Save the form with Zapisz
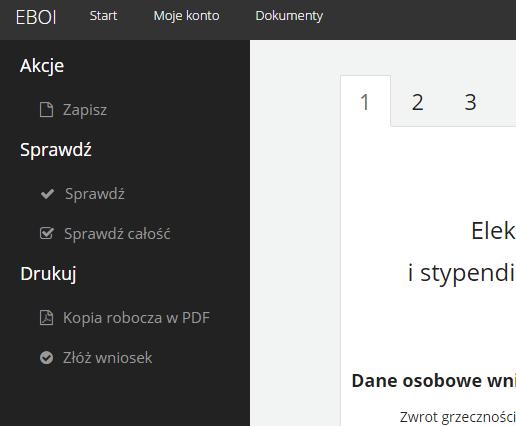516x426 pixels. click(85, 110)
